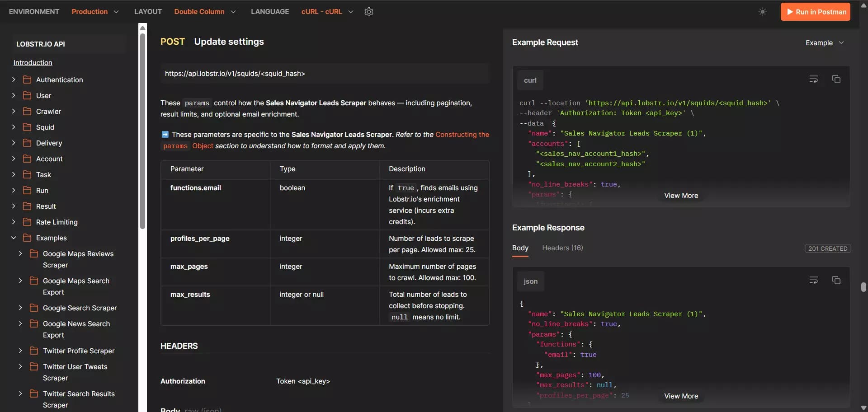
Task: Select the Body tab under Example Response
Action: point(519,248)
